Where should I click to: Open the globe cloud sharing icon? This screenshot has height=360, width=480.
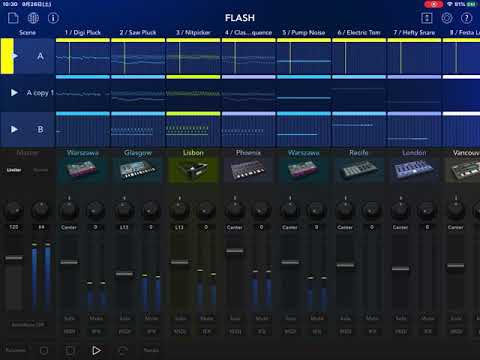(33, 18)
